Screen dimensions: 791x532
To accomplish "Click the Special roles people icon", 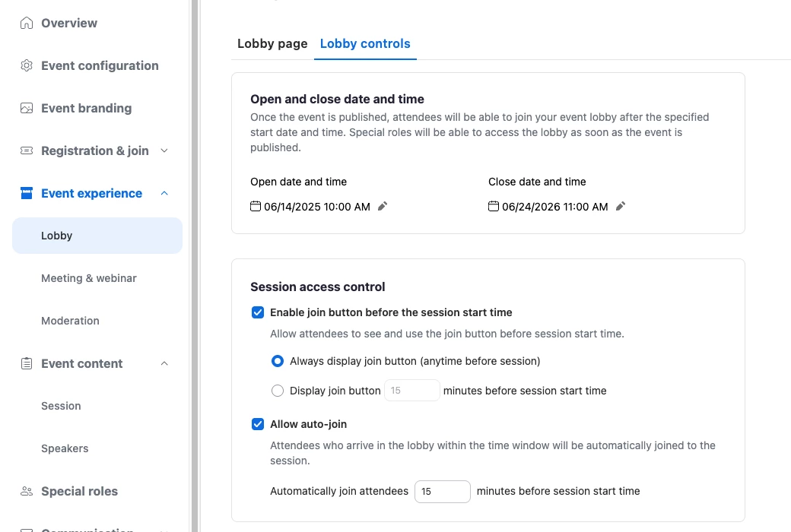I will [26, 491].
